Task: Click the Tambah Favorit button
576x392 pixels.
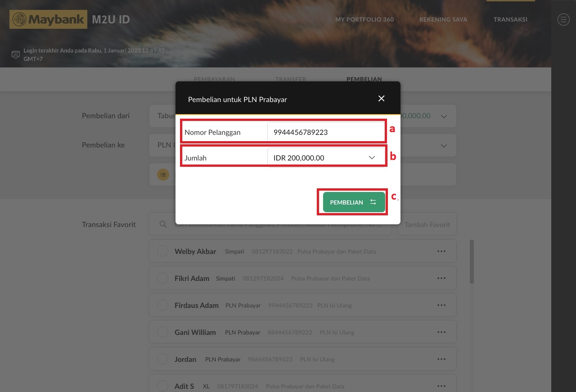Action: tap(427, 224)
